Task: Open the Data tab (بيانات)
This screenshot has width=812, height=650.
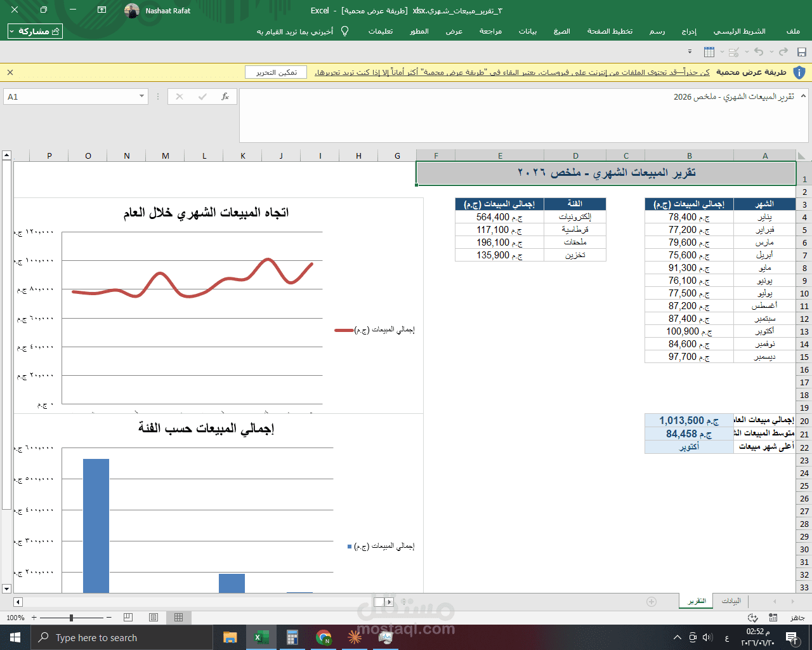Action: [x=528, y=31]
